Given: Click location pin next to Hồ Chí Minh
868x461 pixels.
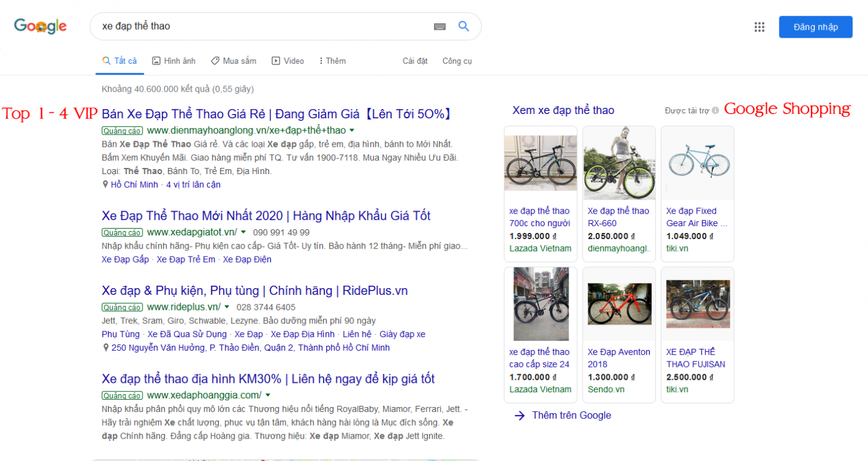Looking at the screenshot, I should click(105, 185).
